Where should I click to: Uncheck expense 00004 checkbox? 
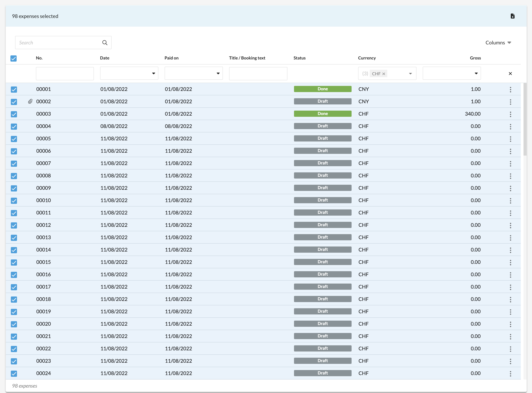(x=14, y=126)
